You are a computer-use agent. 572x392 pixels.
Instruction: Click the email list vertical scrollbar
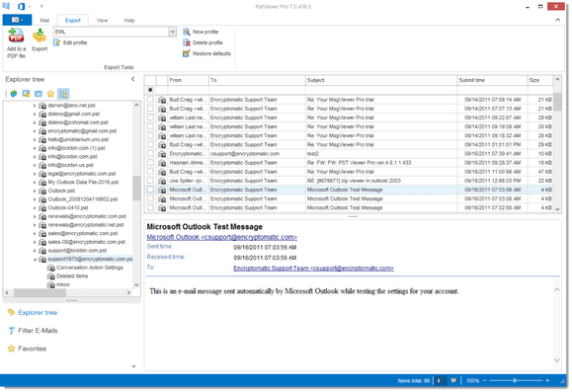[557, 144]
